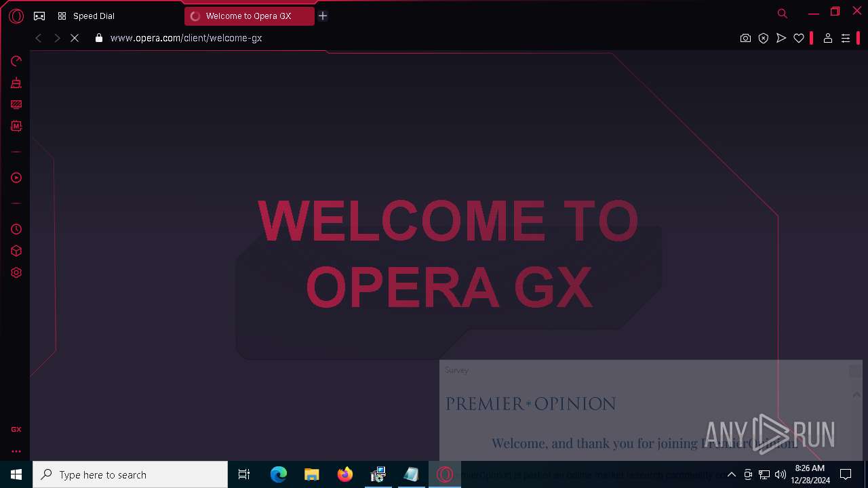
Task: Open My Flow send icon
Action: (781, 38)
